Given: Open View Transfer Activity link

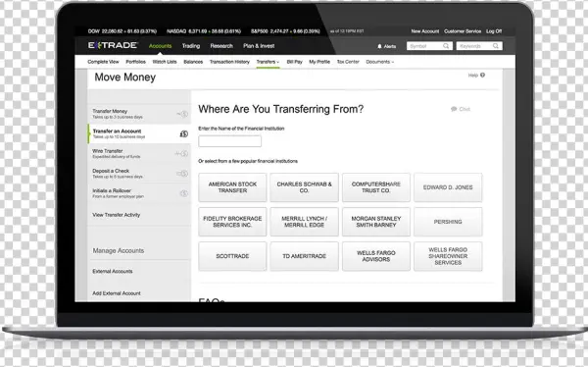Looking at the screenshot, I should 117,215.
